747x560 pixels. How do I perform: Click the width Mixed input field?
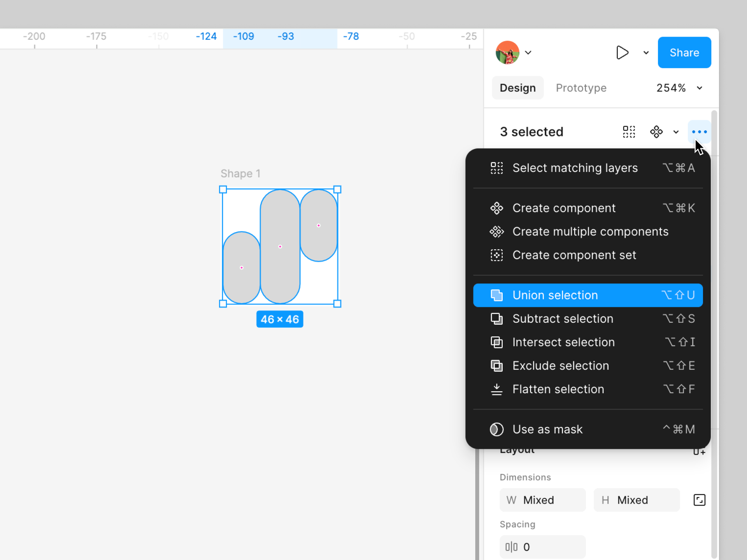[542, 500]
